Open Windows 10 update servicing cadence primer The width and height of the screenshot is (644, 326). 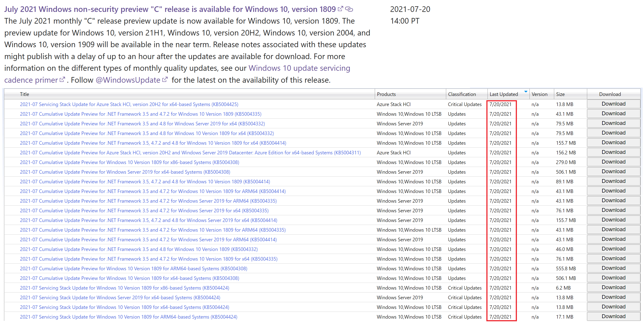click(299, 68)
